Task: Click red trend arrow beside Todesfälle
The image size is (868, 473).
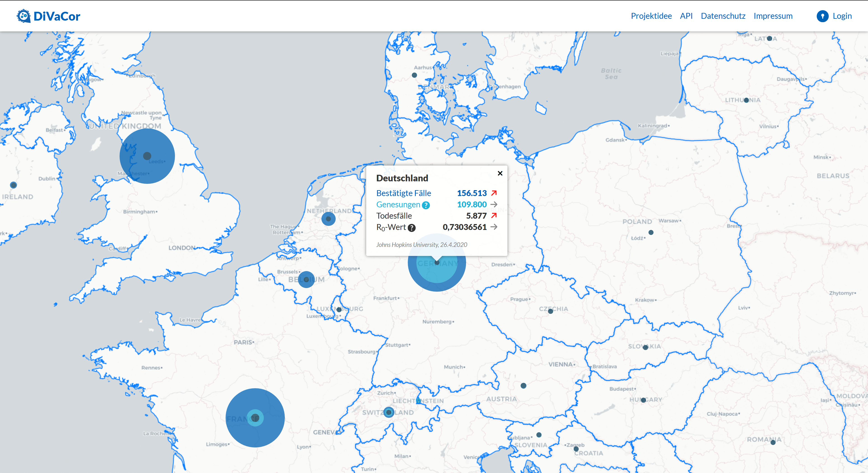Action: [x=494, y=215]
